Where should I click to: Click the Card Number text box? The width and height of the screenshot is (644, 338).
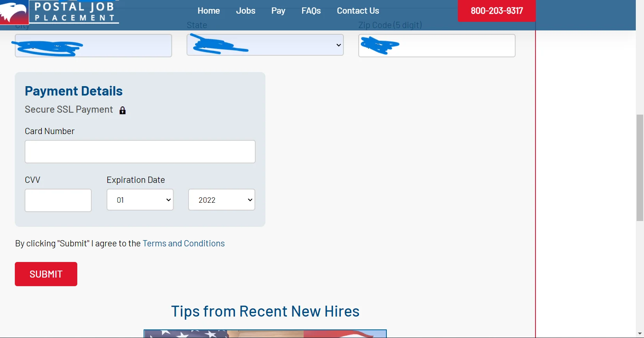coord(140,152)
